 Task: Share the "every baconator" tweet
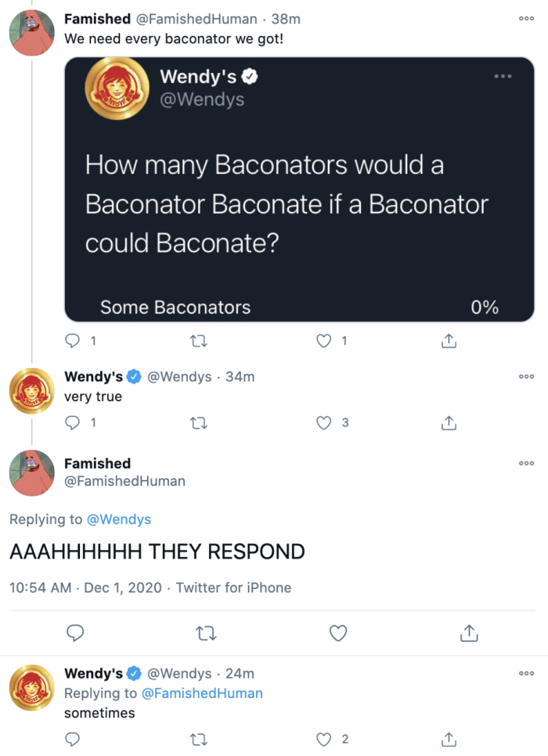click(x=449, y=341)
